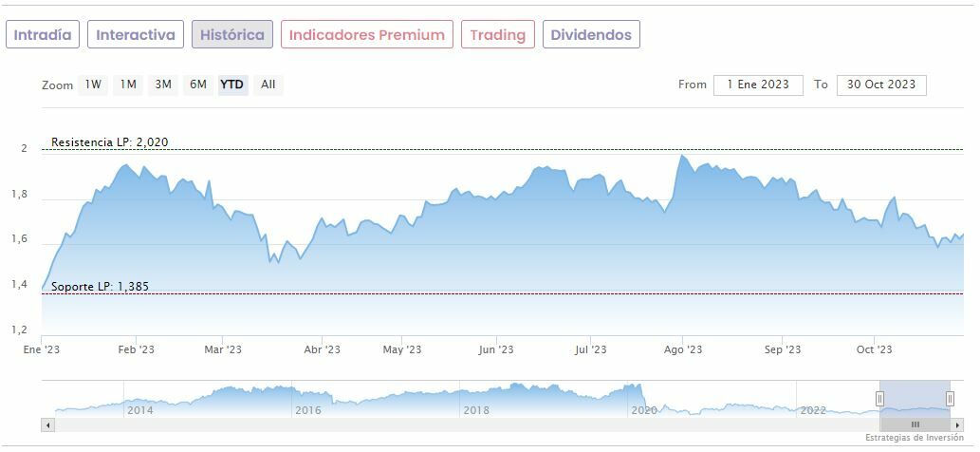Edit the From date field
The width and height of the screenshot is (980, 452).
pyautogui.click(x=758, y=85)
